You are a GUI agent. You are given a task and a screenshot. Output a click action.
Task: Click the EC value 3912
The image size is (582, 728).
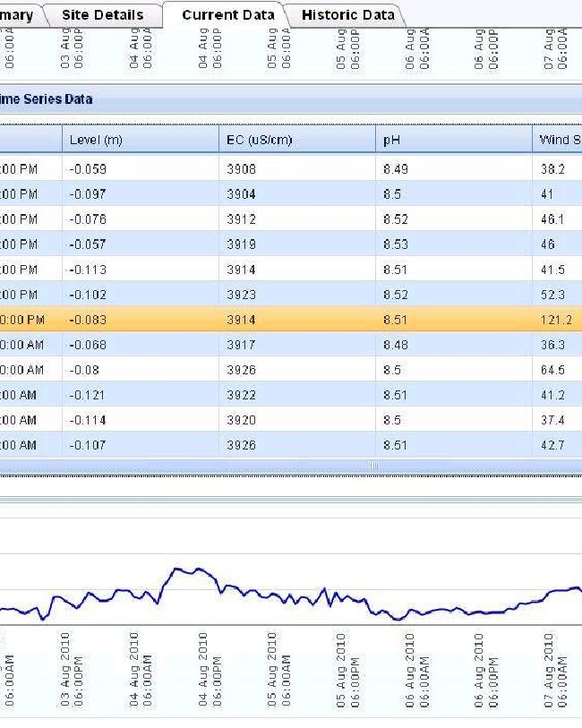pos(242,219)
